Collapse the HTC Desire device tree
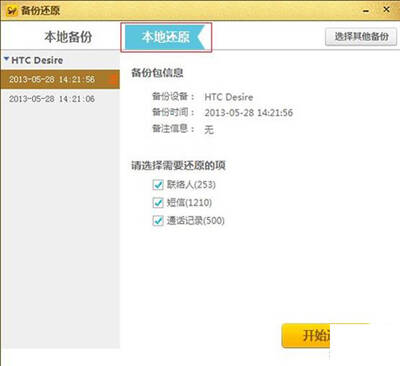This screenshot has width=400, height=366. (6, 59)
